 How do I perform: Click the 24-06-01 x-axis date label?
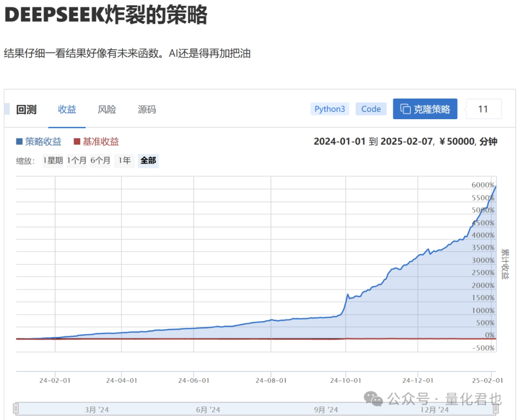(194, 381)
